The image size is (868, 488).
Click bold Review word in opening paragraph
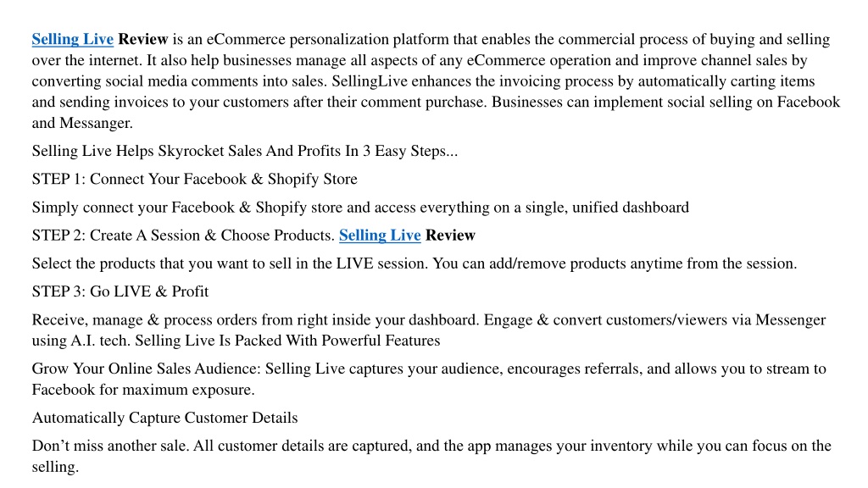click(142, 39)
